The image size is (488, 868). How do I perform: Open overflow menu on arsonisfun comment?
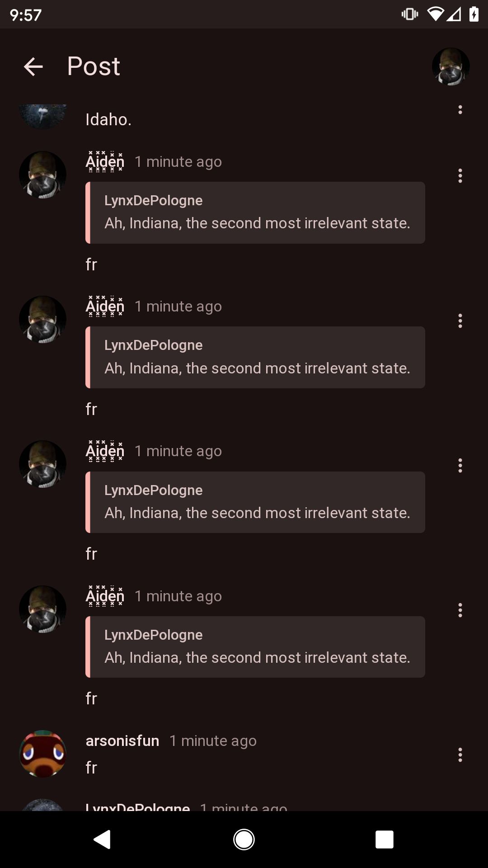(x=460, y=755)
